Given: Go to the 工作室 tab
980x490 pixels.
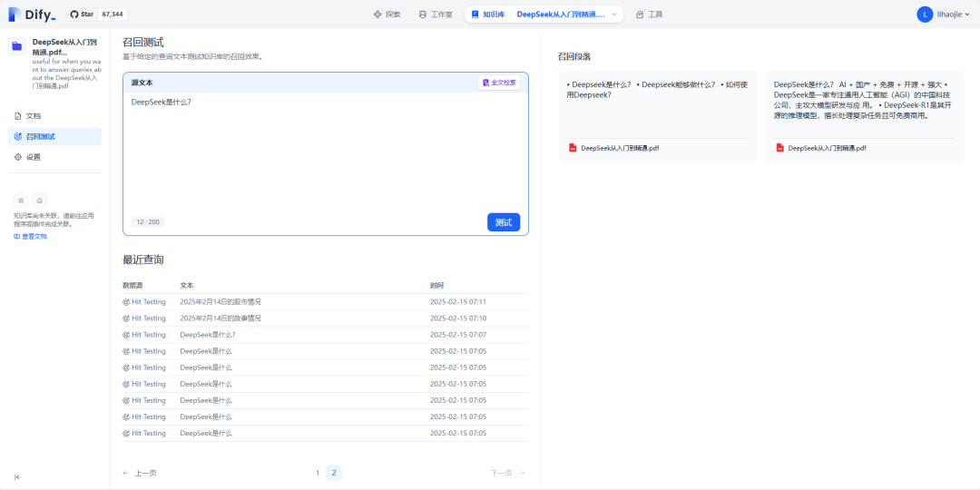Looking at the screenshot, I should 436,15.
